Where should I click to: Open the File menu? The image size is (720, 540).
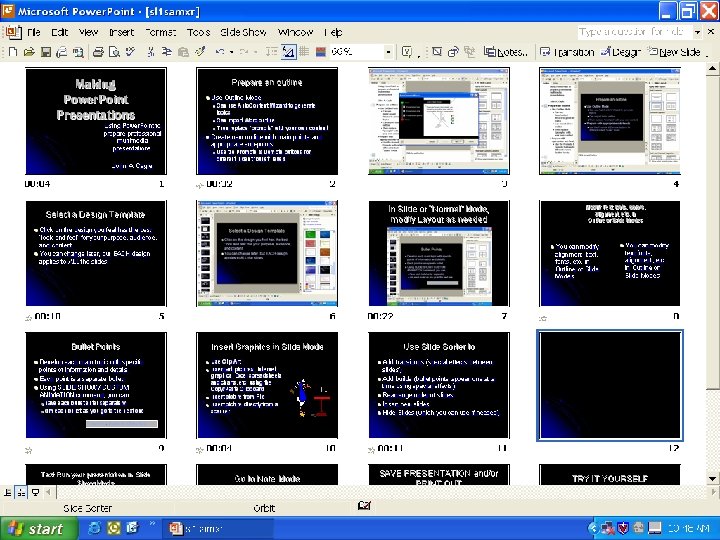[x=34, y=32]
